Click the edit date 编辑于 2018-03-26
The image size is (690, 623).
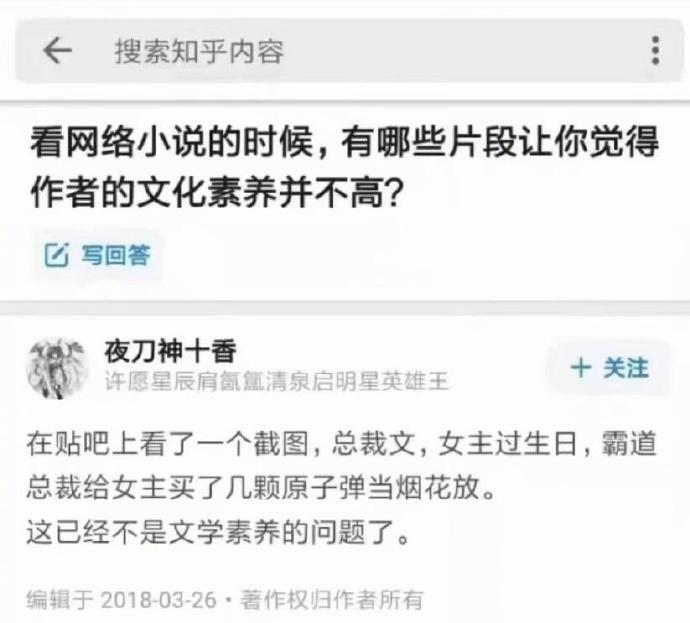(121, 600)
